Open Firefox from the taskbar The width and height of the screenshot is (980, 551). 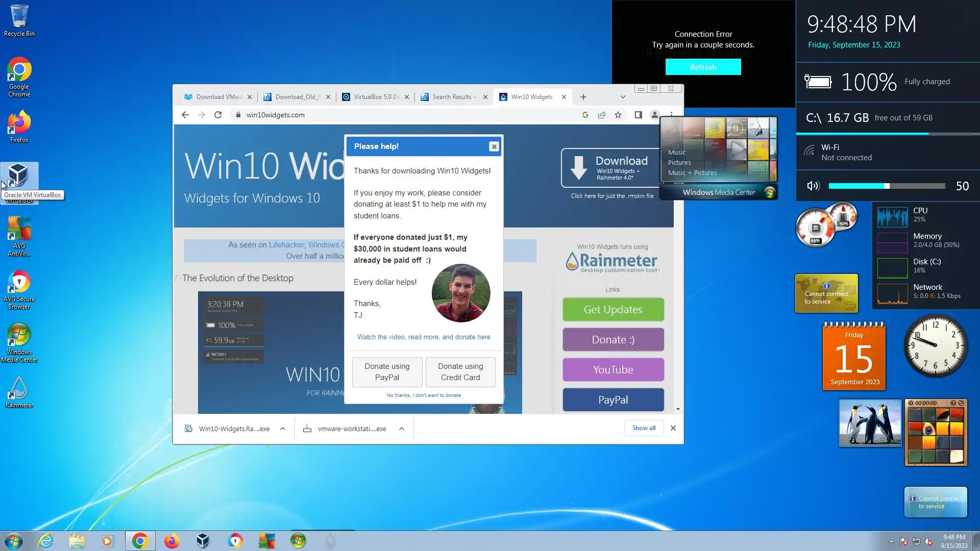coord(171,541)
